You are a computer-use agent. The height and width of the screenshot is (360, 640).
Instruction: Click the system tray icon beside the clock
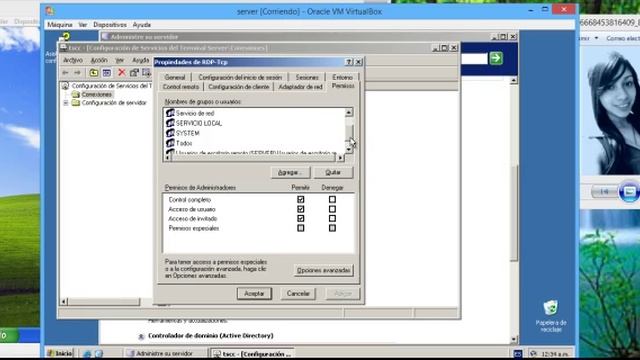(533, 353)
